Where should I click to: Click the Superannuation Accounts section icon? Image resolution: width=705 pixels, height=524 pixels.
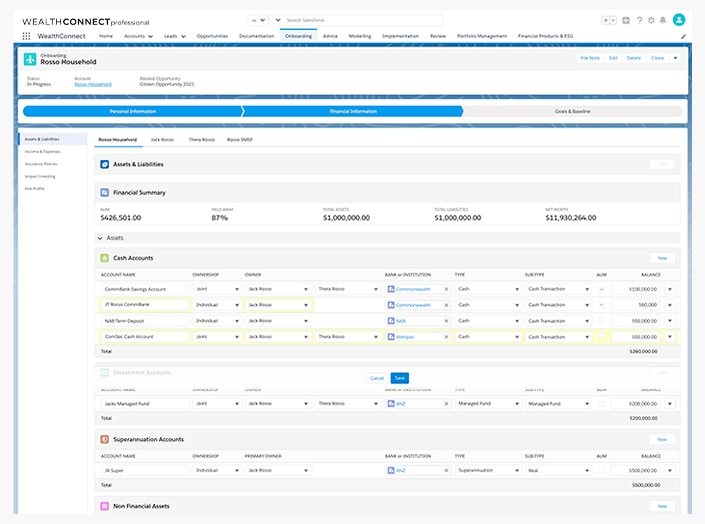[104, 439]
